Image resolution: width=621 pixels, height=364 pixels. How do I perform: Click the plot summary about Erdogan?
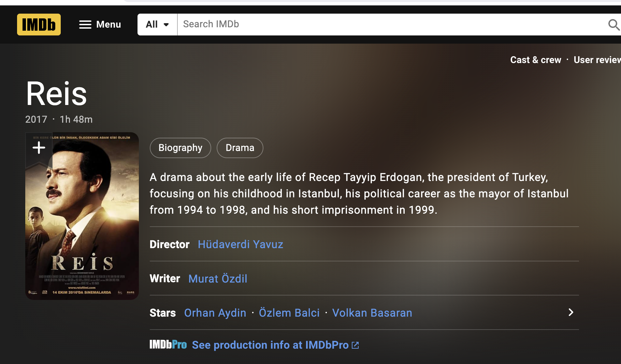(359, 194)
